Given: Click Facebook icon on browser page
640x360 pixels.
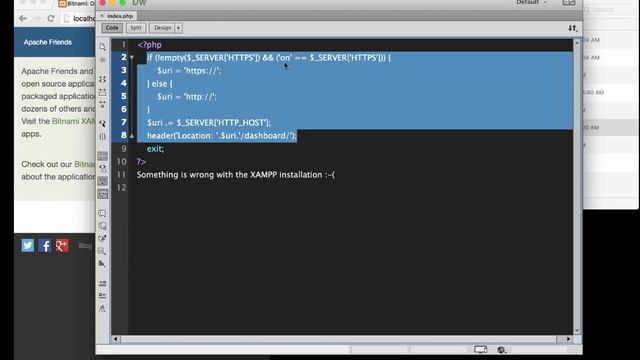Looking at the screenshot, I should pos(45,245).
